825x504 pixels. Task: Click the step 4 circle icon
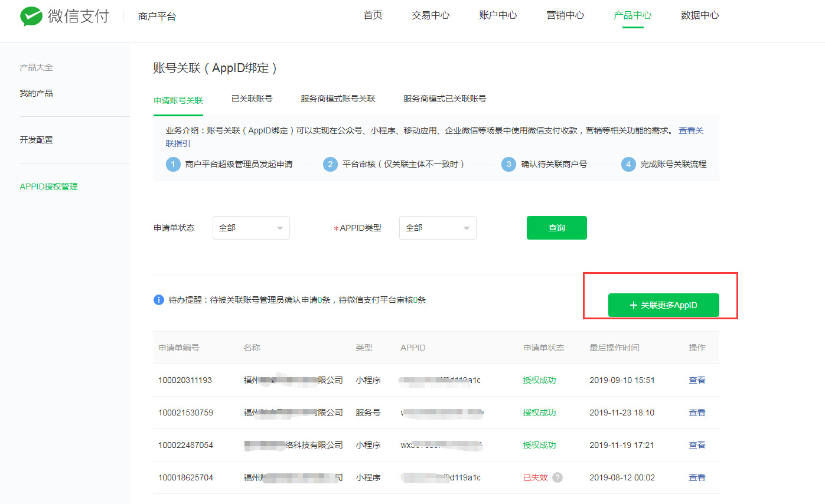pyautogui.click(x=628, y=164)
